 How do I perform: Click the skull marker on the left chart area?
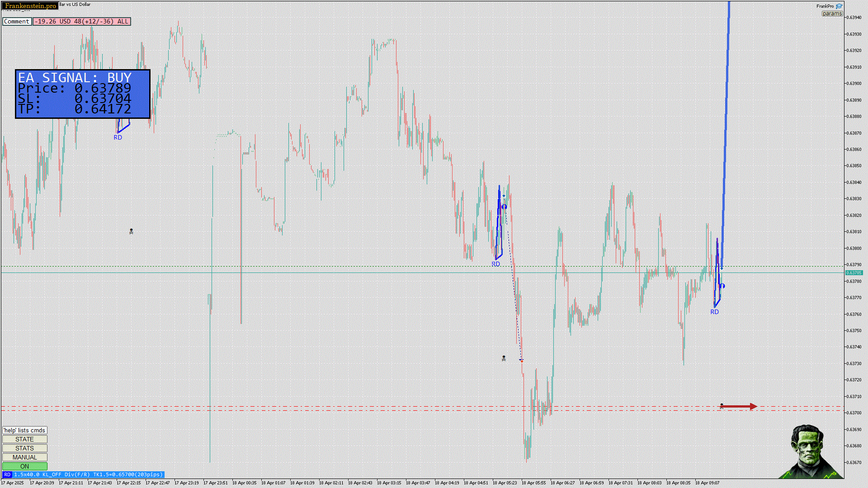click(x=131, y=231)
